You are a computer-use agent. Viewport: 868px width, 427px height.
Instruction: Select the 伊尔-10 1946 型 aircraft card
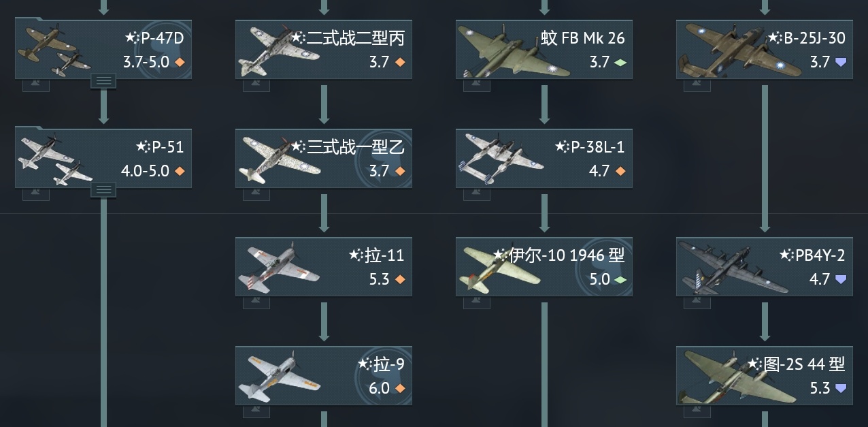[x=544, y=267]
